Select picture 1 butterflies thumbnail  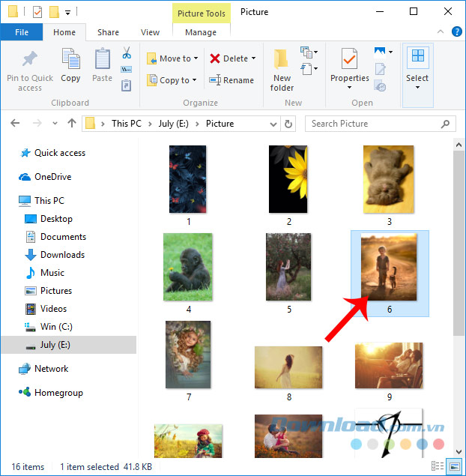click(x=188, y=179)
